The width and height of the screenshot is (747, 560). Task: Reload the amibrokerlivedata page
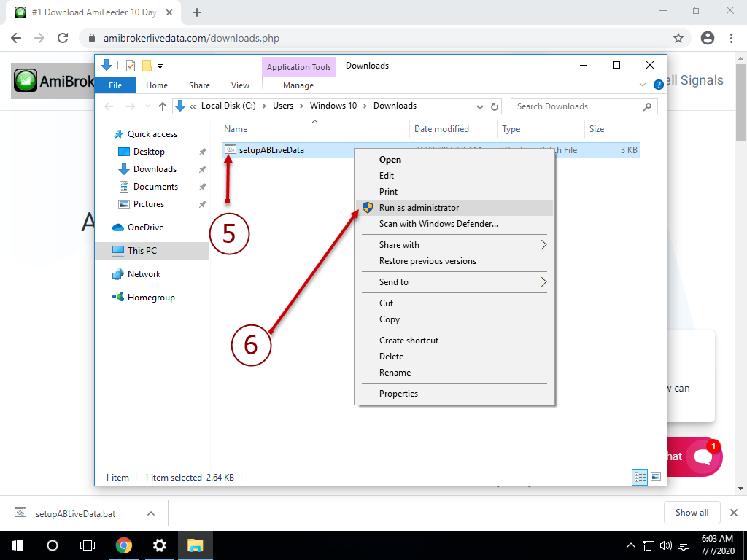click(x=63, y=38)
